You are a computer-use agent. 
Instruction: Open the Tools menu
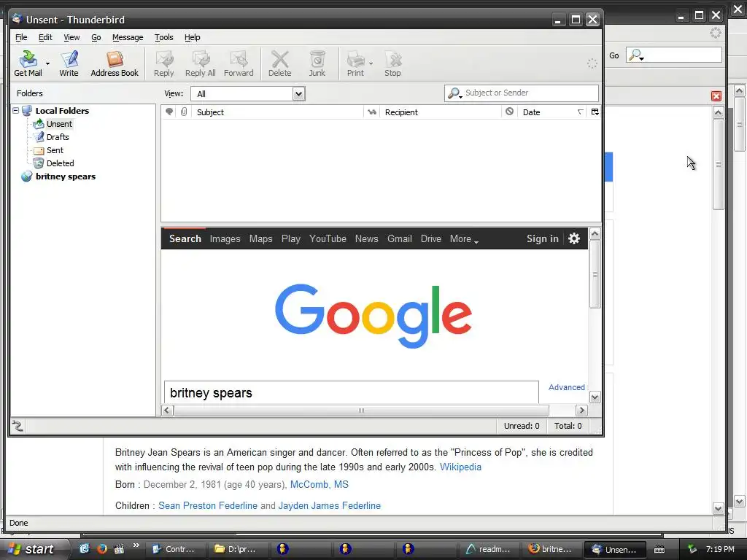point(163,37)
